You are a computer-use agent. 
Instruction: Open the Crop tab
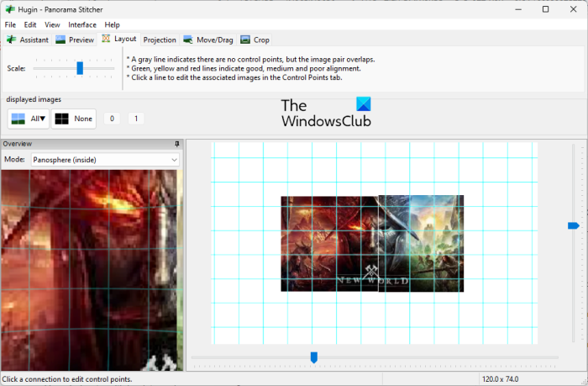coord(255,40)
